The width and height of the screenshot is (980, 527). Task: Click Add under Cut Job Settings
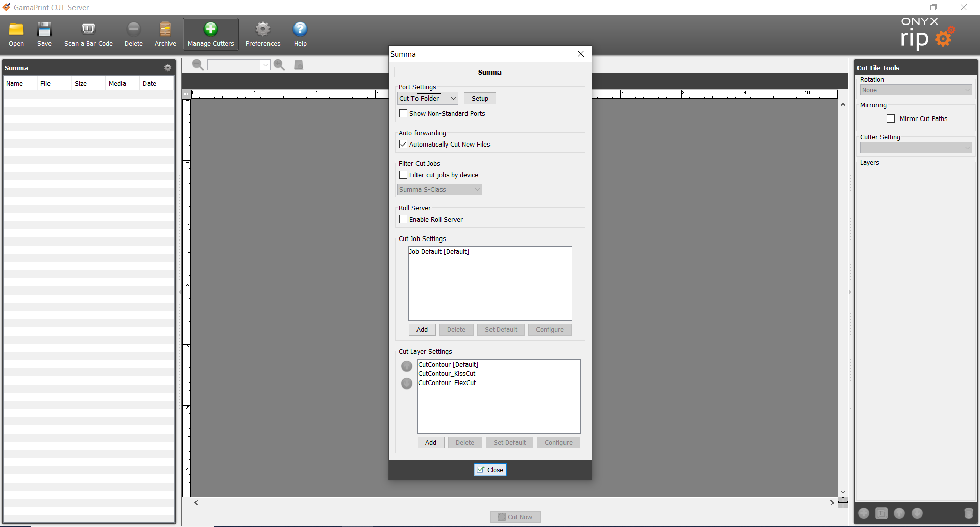pyautogui.click(x=422, y=329)
